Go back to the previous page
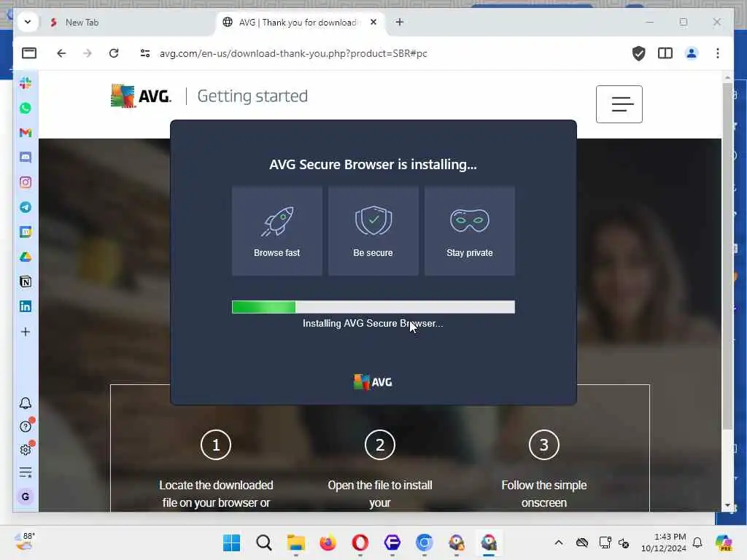Image resolution: width=747 pixels, height=560 pixels. point(61,52)
